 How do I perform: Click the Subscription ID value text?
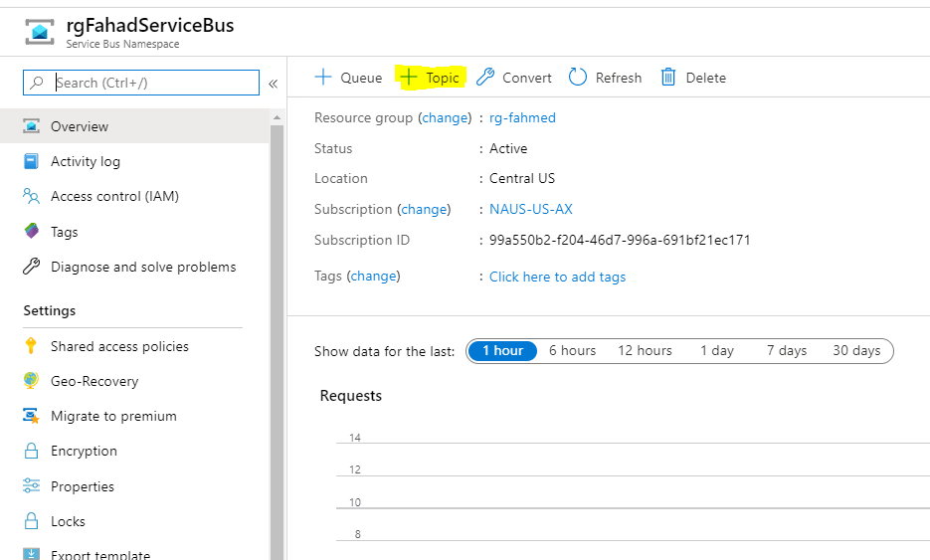coord(620,240)
